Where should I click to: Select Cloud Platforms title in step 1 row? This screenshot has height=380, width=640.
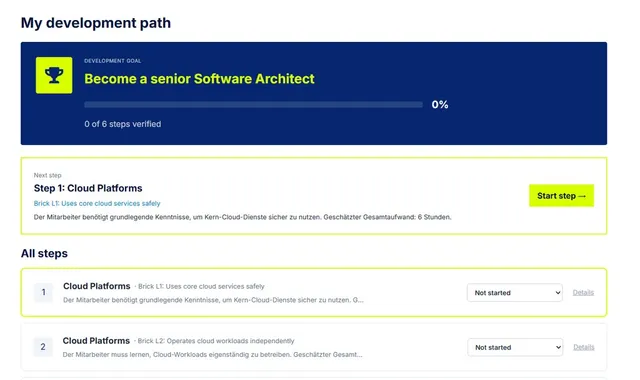click(x=97, y=286)
